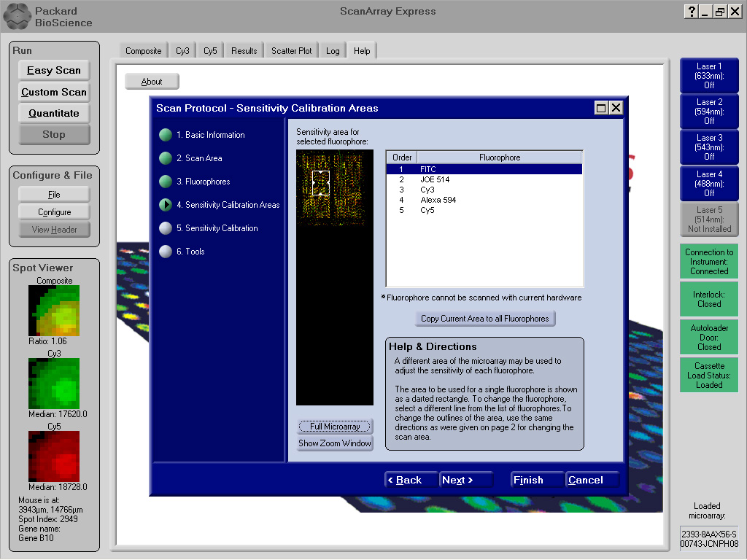Click Laser 5 (514nm) Not Installed indicator
Viewport: 747px width, 560px height.
coord(709,219)
